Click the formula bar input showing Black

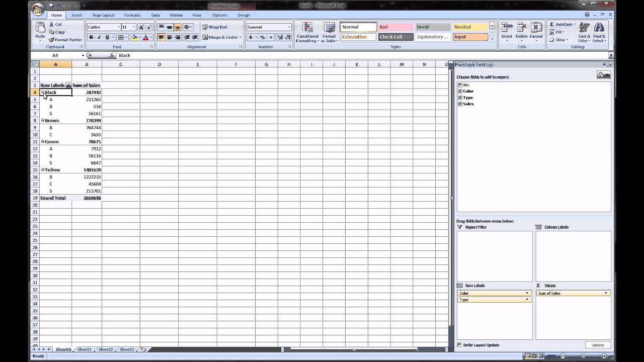(362, 55)
